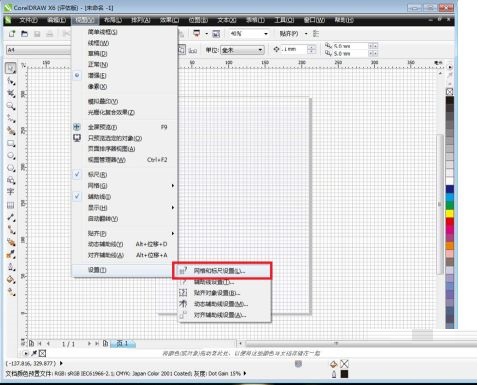Open the 布局(L) Layout menu
The height and width of the screenshot is (385, 500).
[x=113, y=20]
